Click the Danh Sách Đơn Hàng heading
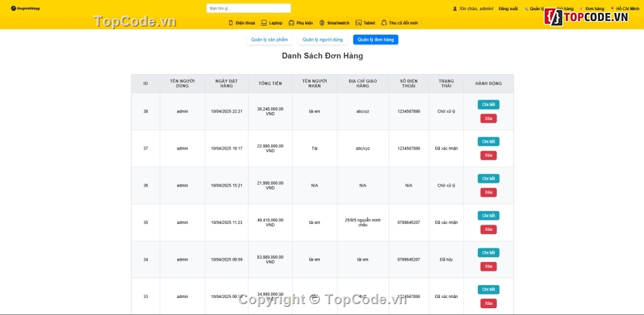The height and width of the screenshot is (315, 644). 323,56
